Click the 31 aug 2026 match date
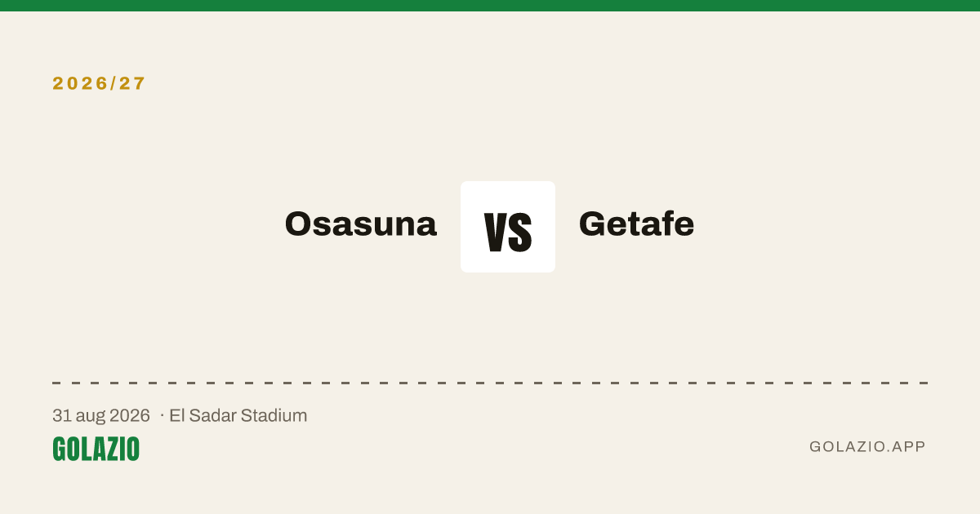The width and height of the screenshot is (980, 514). click(101, 416)
